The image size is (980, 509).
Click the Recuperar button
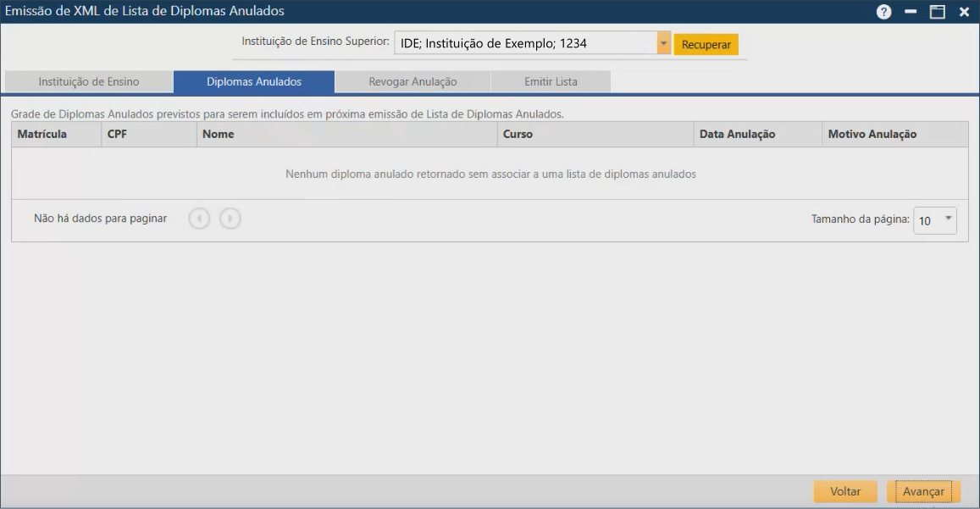coord(706,42)
